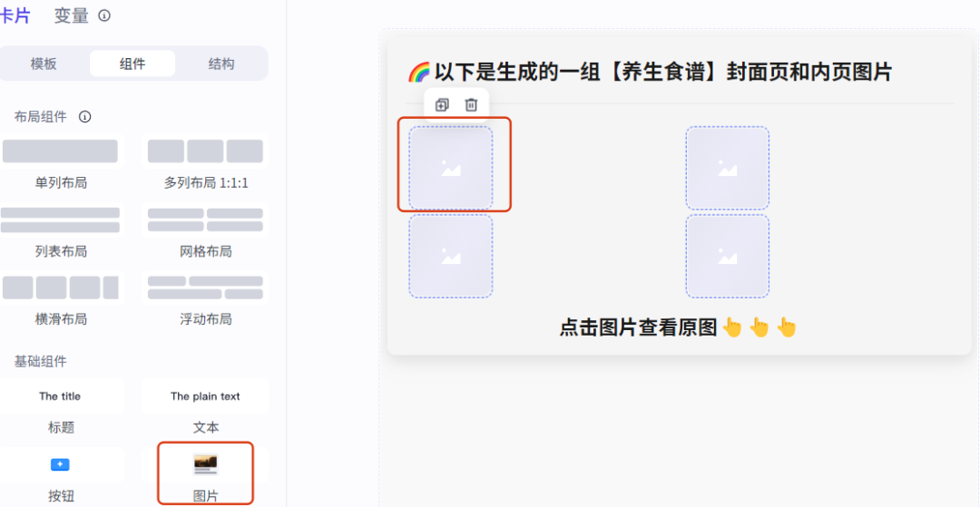Add the 标题 title component
Screen dimensions: 980x507
[x=61, y=406]
